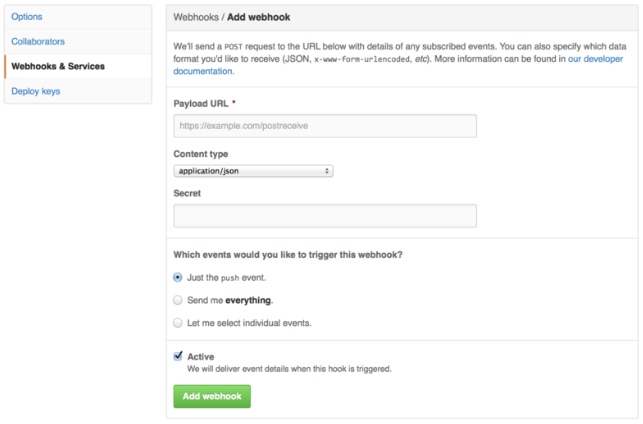The height and width of the screenshot is (424, 643).
Task: Click the 'Payload URL' field label
Action: click(201, 104)
